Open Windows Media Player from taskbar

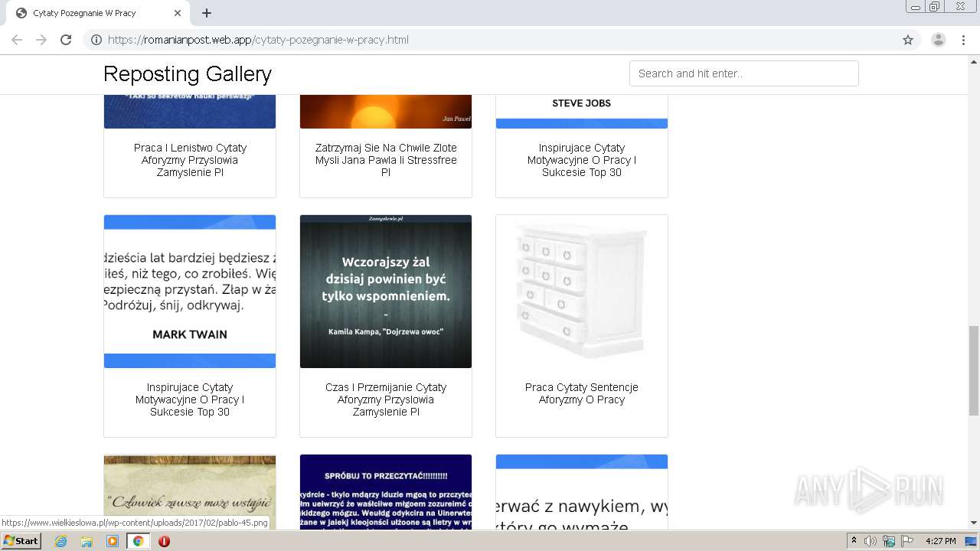[x=113, y=541]
